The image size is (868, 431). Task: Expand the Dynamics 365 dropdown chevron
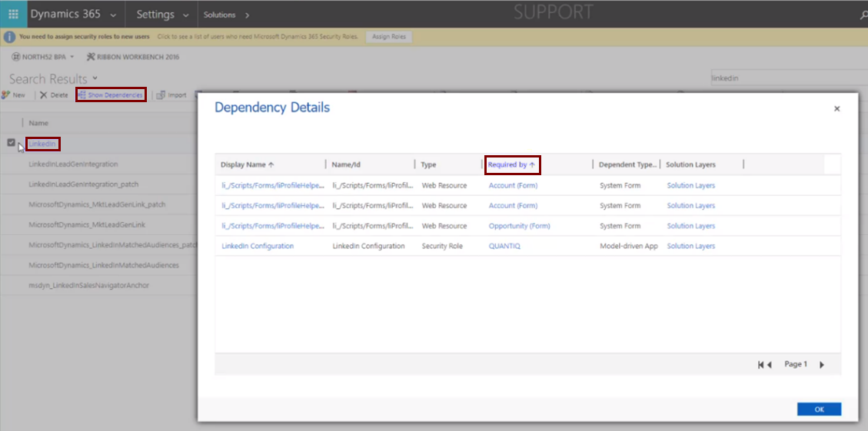click(114, 15)
